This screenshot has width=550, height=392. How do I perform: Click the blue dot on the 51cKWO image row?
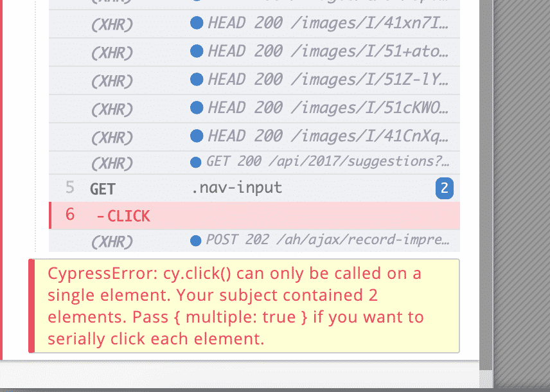[x=195, y=107]
